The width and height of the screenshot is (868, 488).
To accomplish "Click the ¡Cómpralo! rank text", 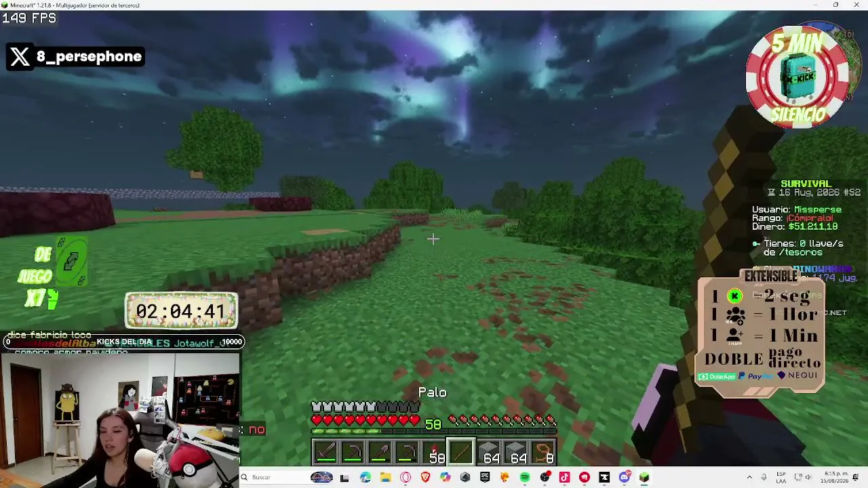I will click(810, 218).
